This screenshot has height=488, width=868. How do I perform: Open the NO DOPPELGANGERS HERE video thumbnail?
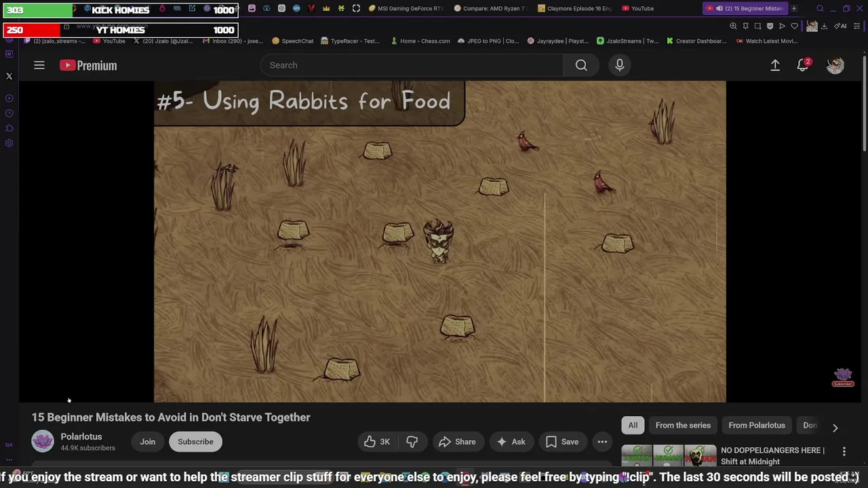669,455
